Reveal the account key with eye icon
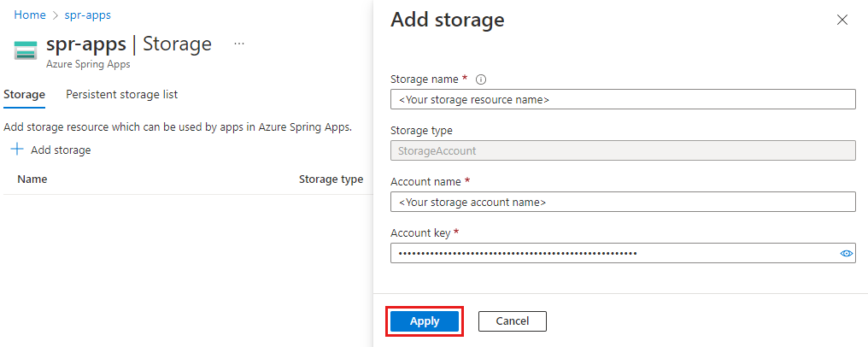 [846, 254]
